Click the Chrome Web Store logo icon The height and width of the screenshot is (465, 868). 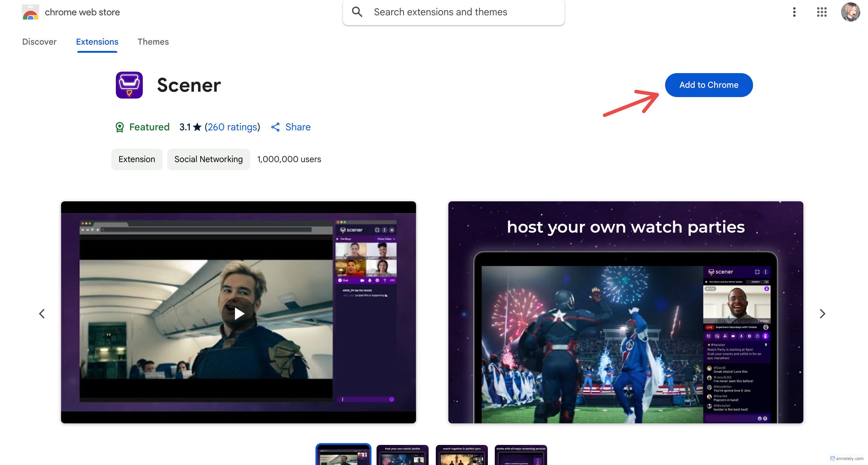(30, 11)
